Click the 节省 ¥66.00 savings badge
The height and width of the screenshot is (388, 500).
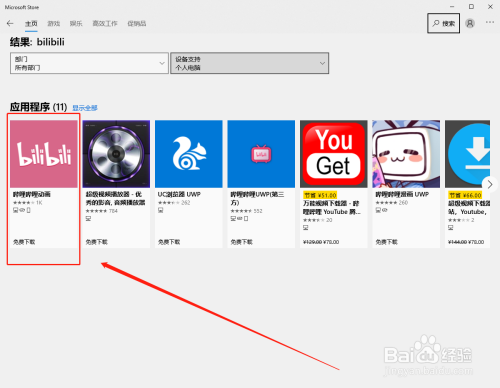pos(465,195)
